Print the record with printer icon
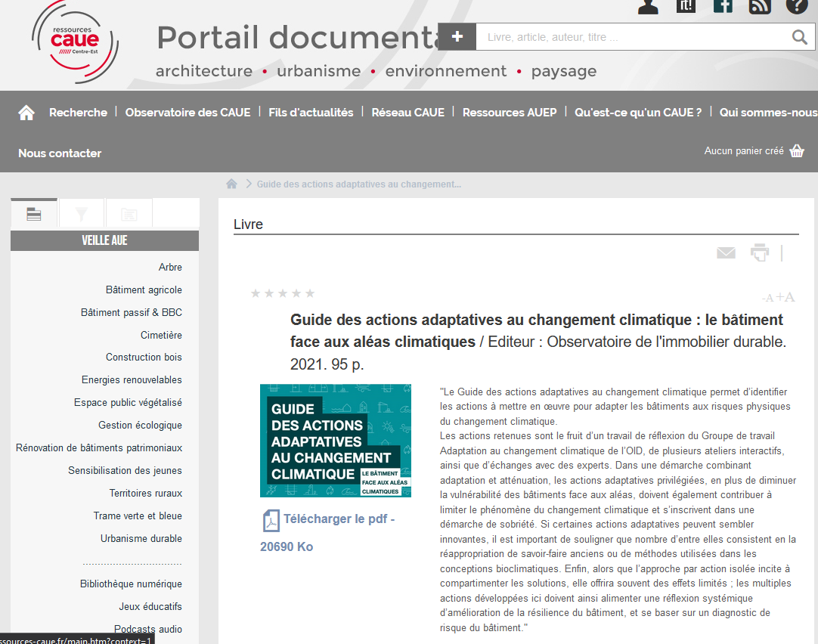This screenshot has height=644, width=818. click(760, 252)
